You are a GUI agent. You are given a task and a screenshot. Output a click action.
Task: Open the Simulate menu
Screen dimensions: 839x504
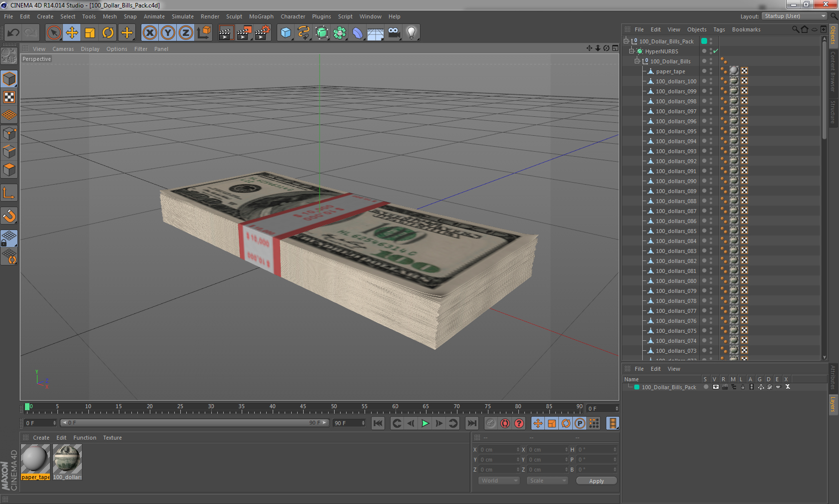(183, 16)
